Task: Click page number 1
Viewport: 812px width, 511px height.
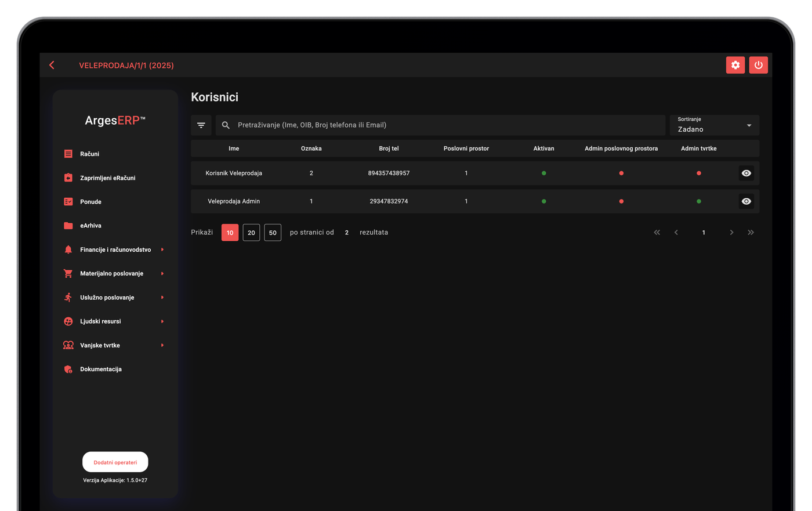Action: [x=704, y=233]
